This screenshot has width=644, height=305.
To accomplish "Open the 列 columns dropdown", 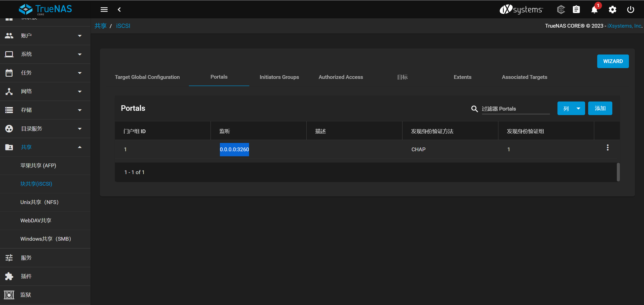I will [571, 109].
